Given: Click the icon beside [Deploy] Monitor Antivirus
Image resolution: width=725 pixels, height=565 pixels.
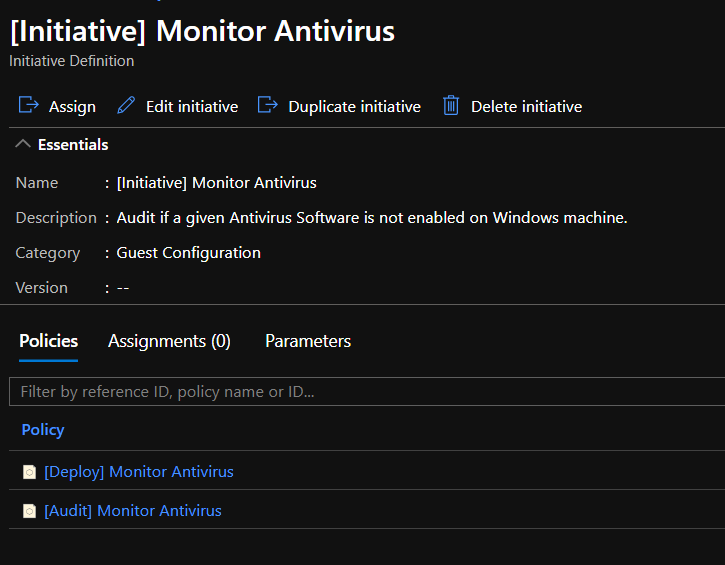Looking at the screenshot, I should point(30,472).
